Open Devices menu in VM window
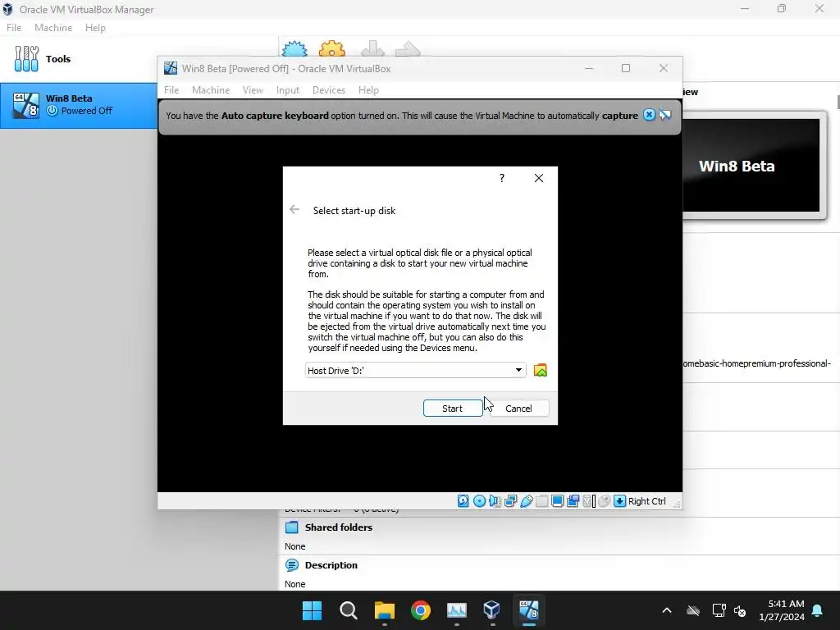The height and width of the screenshot is (630, 840). [x=329, y=90]
